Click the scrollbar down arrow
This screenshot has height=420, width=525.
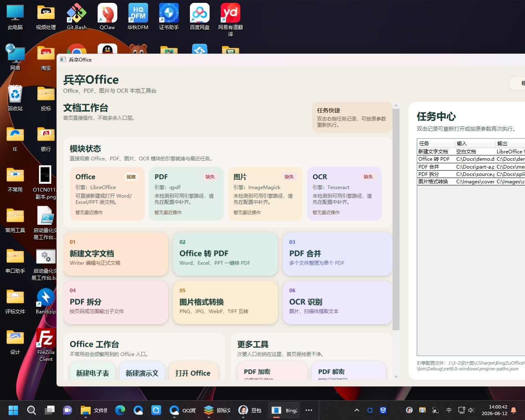396,377
